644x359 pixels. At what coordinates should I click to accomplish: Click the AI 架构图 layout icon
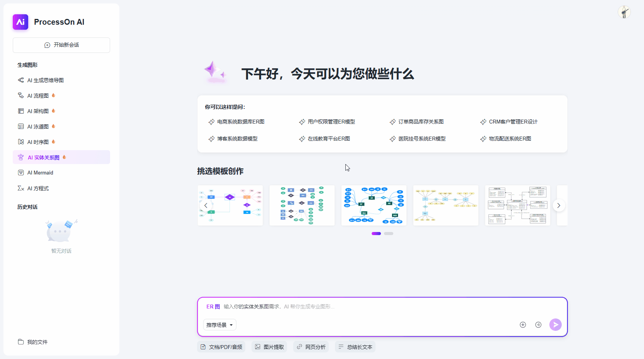[x=21, y=111]
